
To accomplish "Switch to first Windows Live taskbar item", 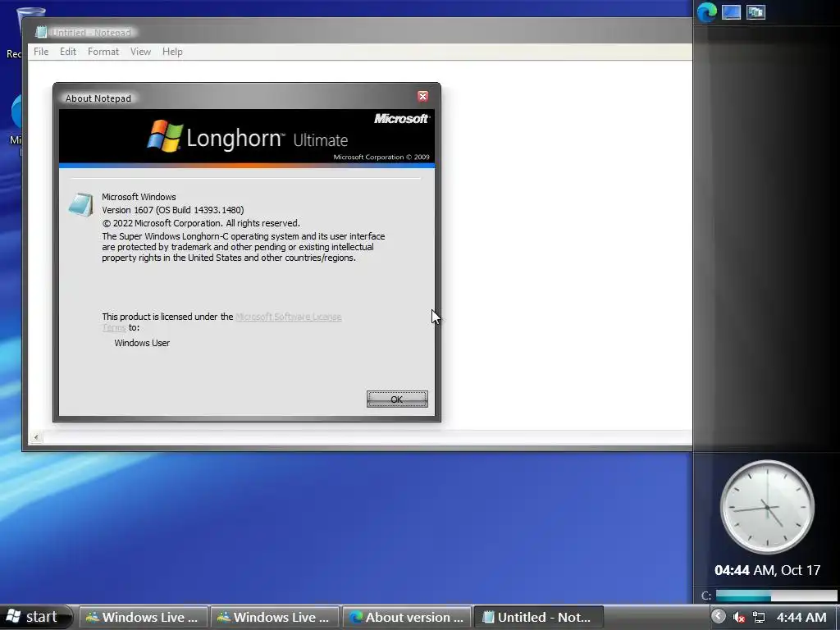I will coord(143,617).
